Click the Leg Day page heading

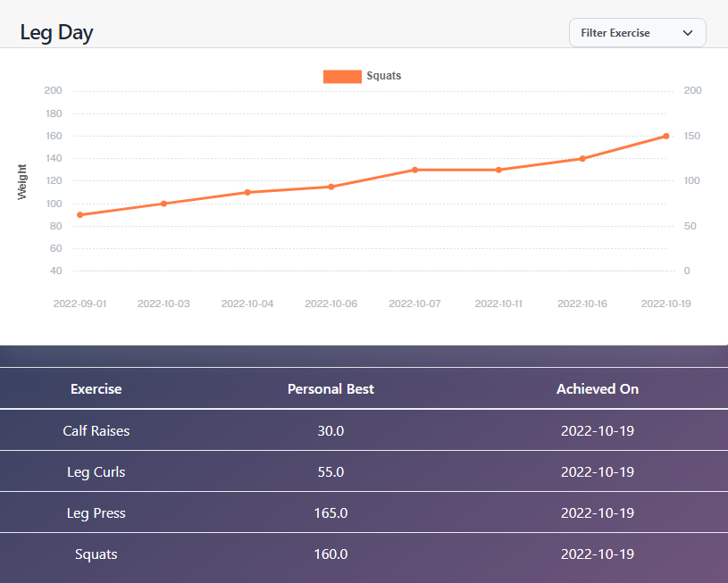tap(57, 33)
